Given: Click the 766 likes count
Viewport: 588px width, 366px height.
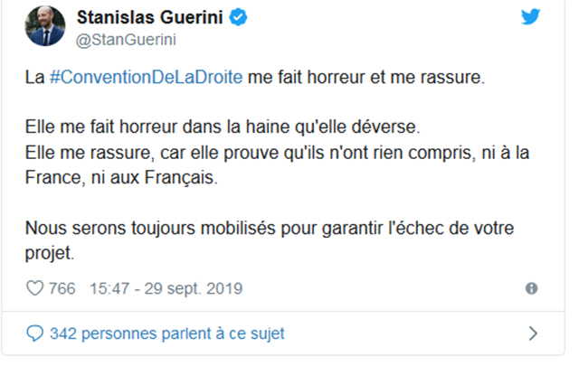Looking at the screenshot, I should tap(63, 288).
